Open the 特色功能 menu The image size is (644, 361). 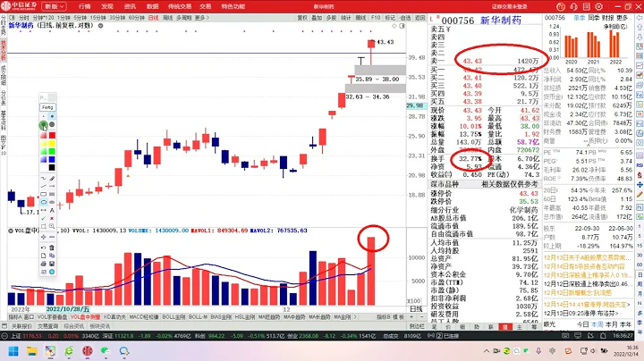tap(233, 6)
